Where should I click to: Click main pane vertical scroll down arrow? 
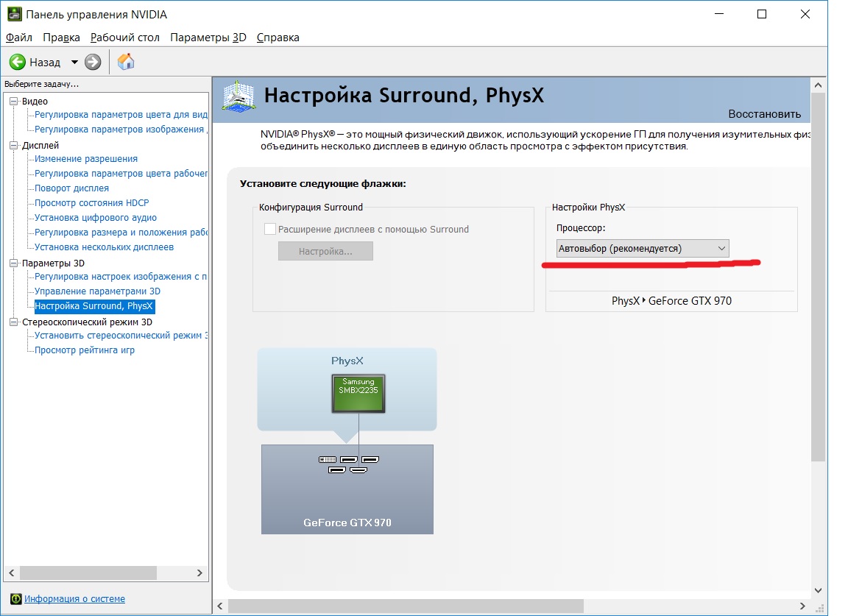(818, 590)
